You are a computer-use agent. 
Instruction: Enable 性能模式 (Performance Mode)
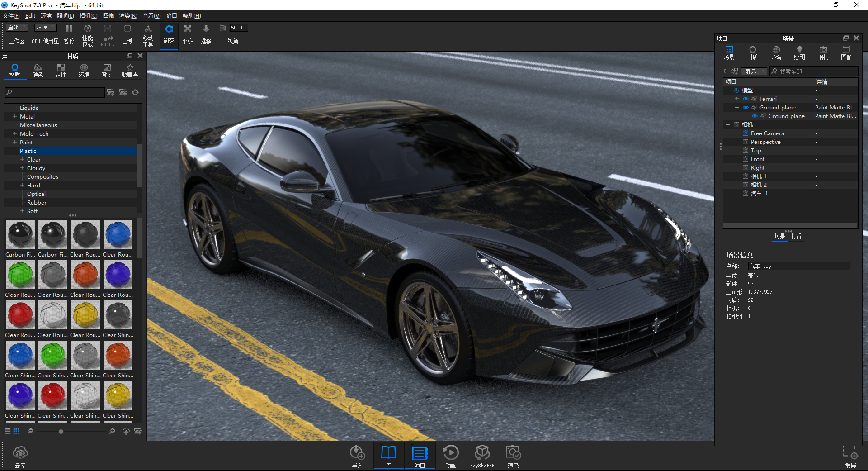click(x=87, y=34)
